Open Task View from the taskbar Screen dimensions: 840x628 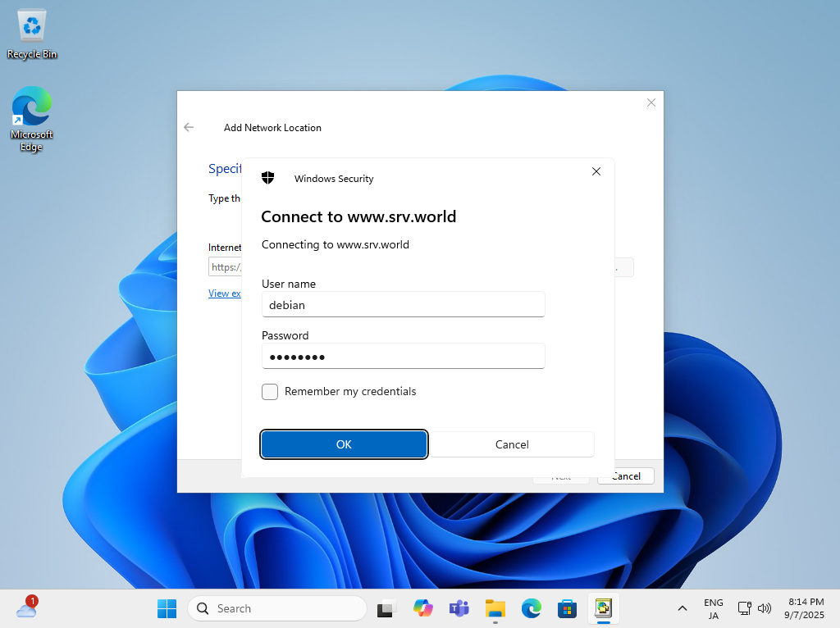[386, 608]
